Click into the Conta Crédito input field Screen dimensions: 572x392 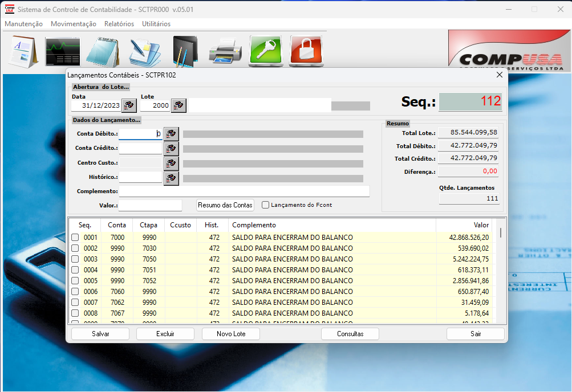tap(140, 148)
